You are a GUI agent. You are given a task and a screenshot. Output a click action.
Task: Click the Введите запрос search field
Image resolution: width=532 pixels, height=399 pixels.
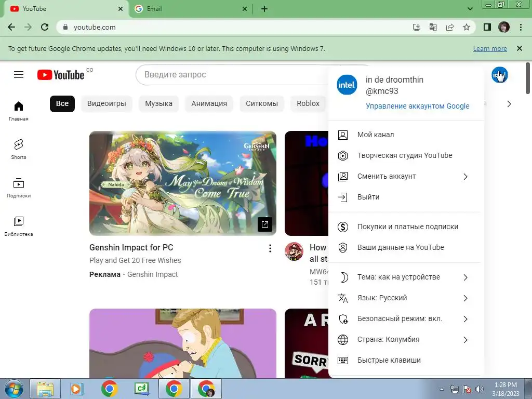(232, 75)
